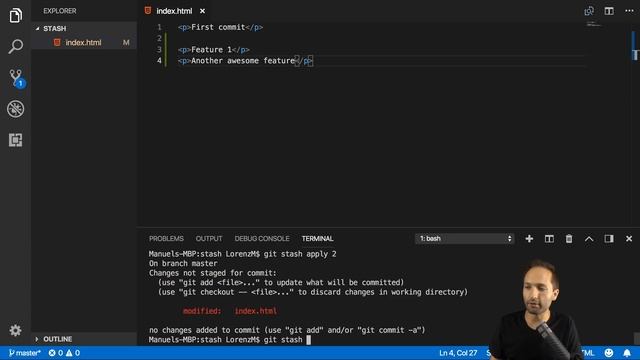Screen dimensions: 640x360
Task: Click "On branch master" terminal text
Action: tap(183, 264)
